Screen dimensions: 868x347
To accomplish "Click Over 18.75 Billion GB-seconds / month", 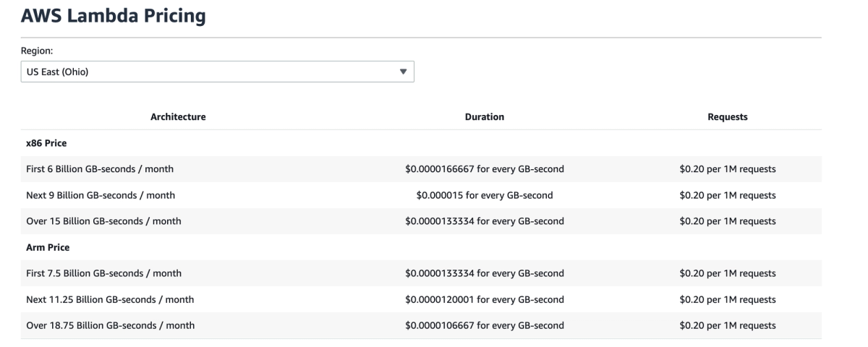I will [x=110, y=325].
